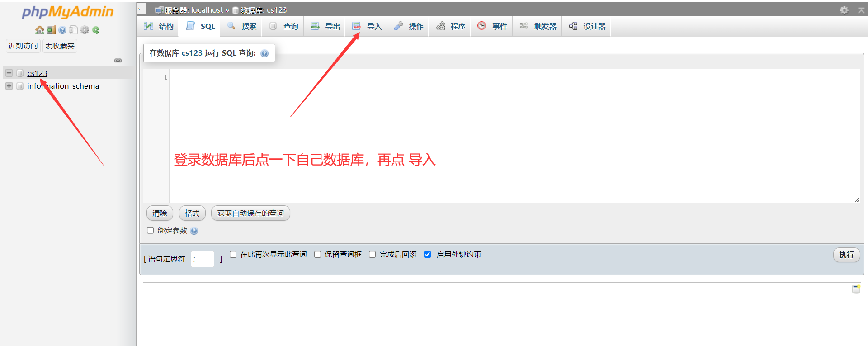Open the 设计器 (Designer) tab
The height and width of the screenshot is (346, 868).
[x=587, y=26]
